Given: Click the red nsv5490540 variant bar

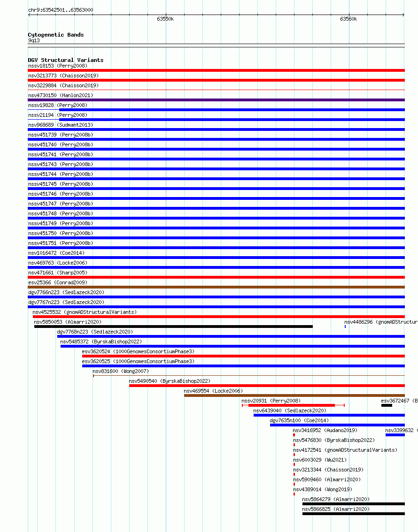Looking at the screenshot, I should (267, 386).
